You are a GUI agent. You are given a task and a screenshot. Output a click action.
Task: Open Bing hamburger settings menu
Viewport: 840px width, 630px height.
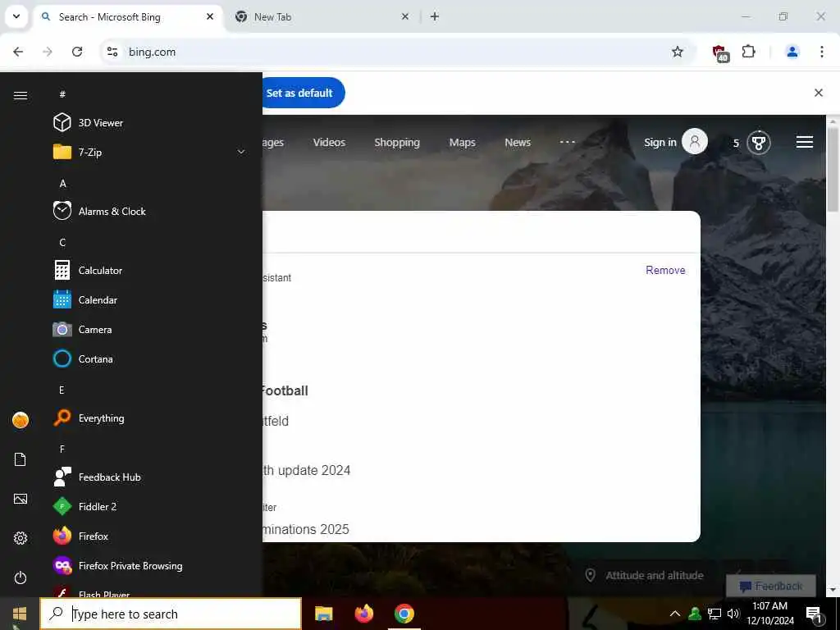(805, 142)
